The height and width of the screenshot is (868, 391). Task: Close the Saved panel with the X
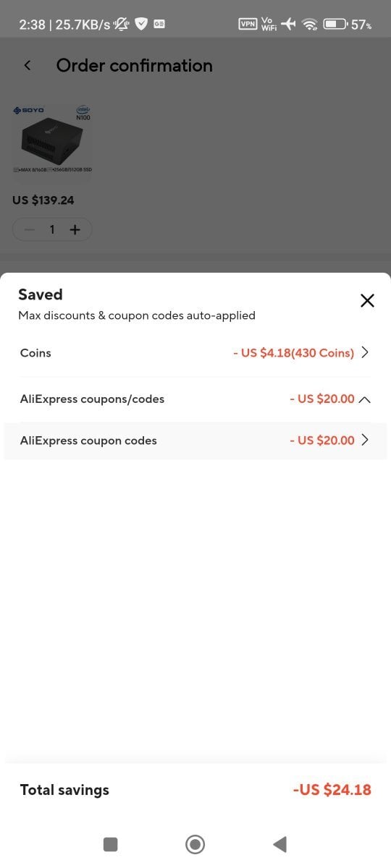[367, 300]
